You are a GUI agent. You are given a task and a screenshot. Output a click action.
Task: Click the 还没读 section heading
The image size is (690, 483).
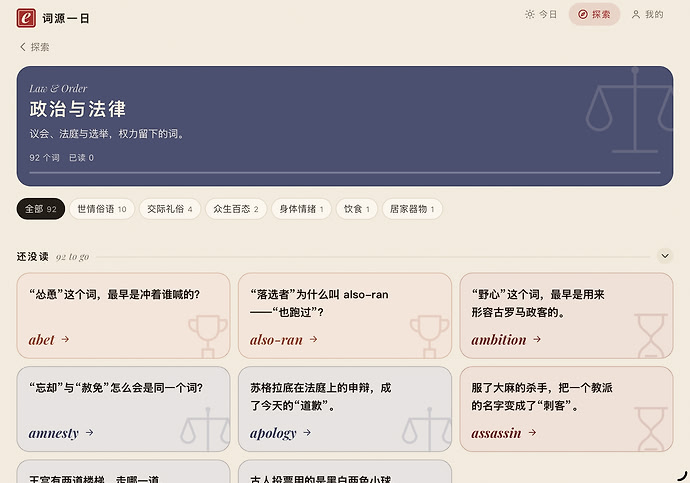(x=33, y=256)
